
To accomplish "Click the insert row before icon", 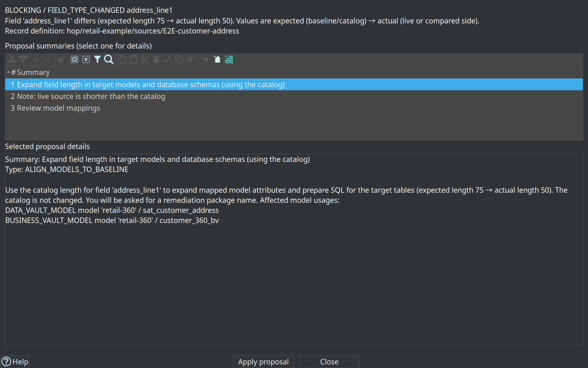I will tap(12, 59).
